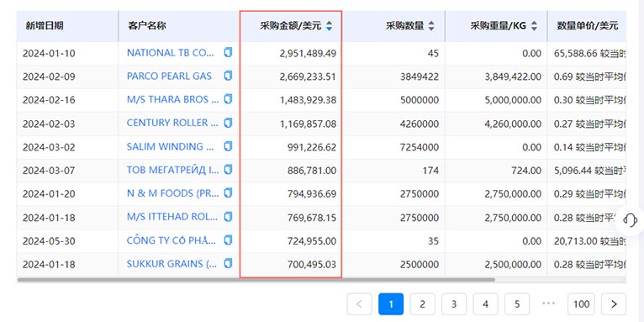Open SUKKUR GRAINS customer link

(x=172, y=264)
